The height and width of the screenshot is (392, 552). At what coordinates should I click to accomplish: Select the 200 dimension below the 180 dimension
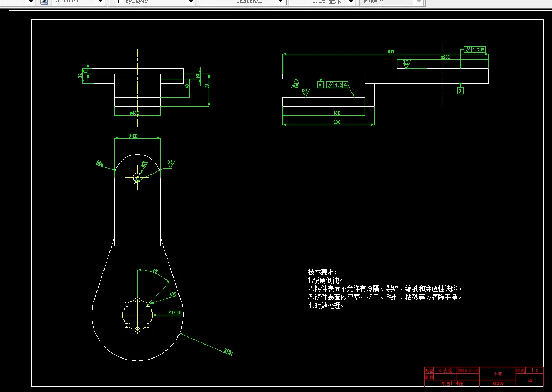pyautogui.click(x=336, y=122)
